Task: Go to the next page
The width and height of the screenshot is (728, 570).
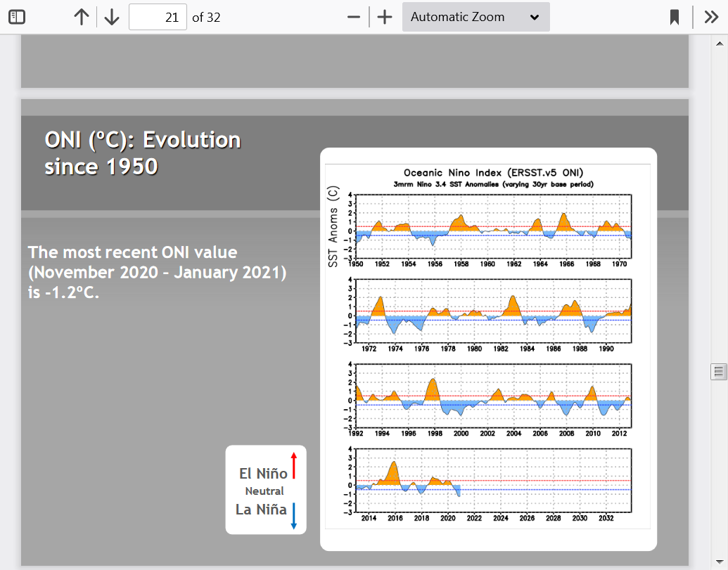Action: (x=112, y=17)
